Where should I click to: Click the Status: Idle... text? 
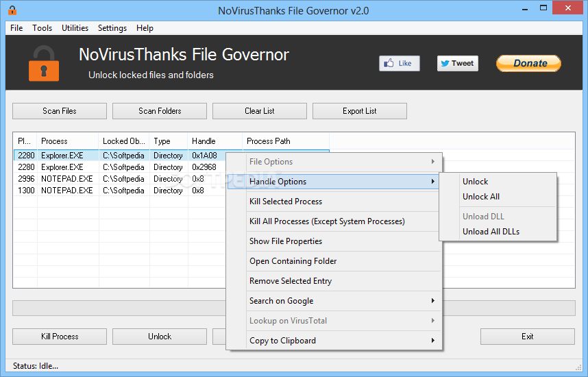coord(36,366)
